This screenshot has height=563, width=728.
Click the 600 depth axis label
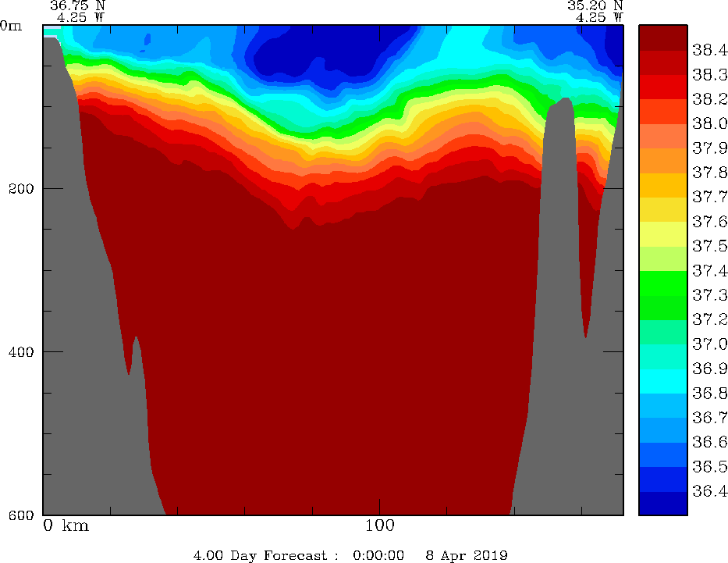tap(21, 515)
